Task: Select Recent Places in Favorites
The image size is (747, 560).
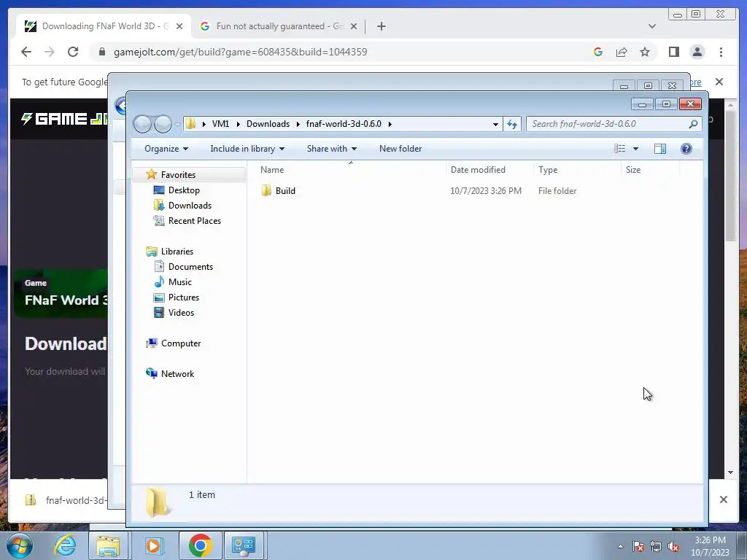Action: coord(194,220)
